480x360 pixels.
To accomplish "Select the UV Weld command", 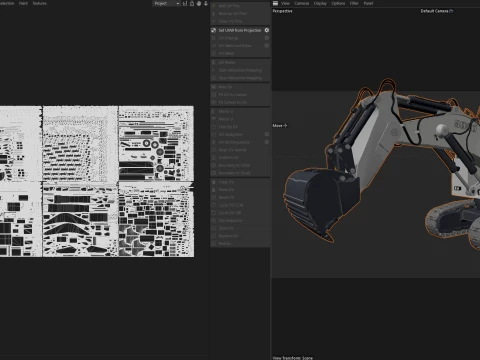I will click(x=240, y=53).
